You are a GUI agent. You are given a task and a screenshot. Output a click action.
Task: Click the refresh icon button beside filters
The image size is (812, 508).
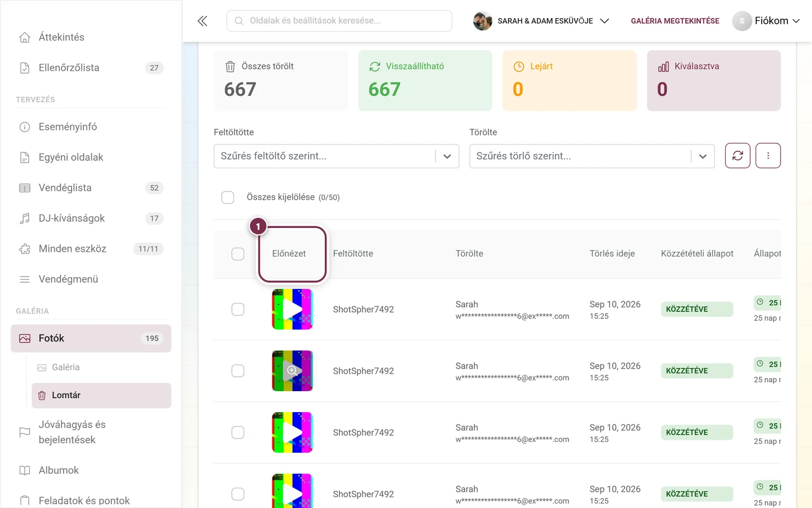(738, 156)
